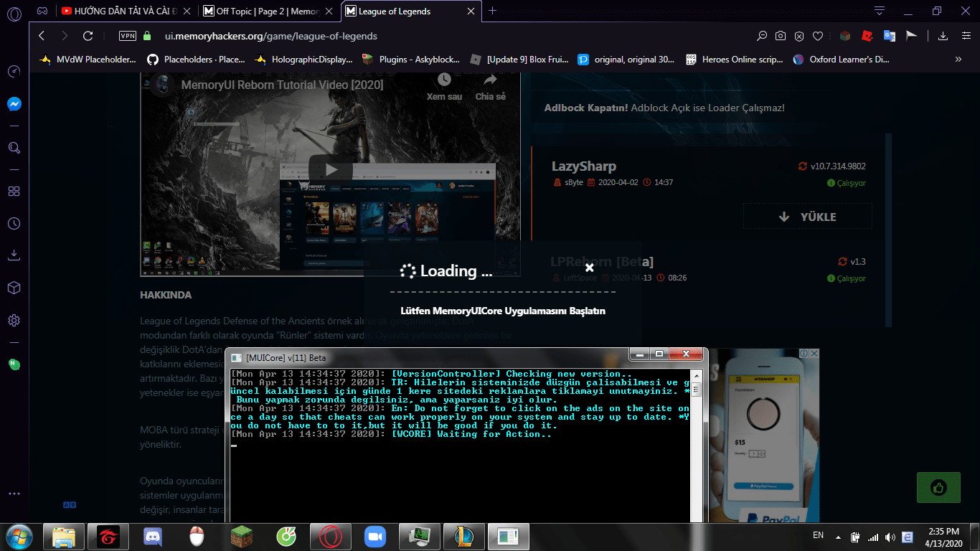Click Chia sẻ on the tutorial video
Image resolution: width=980 pixels, height=551 pixels.
tap(491, 86)
